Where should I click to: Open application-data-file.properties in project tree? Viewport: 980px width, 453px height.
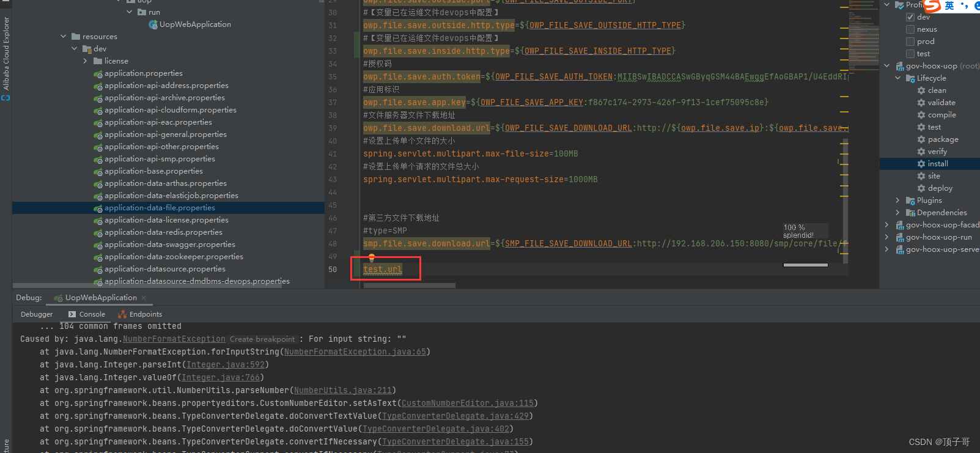tap(160, 208)
